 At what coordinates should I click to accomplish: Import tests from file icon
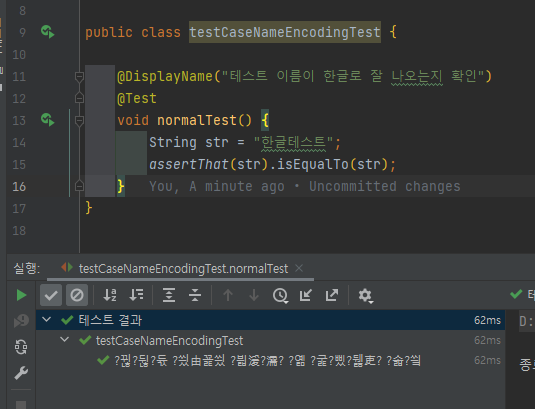coord(306,295)
